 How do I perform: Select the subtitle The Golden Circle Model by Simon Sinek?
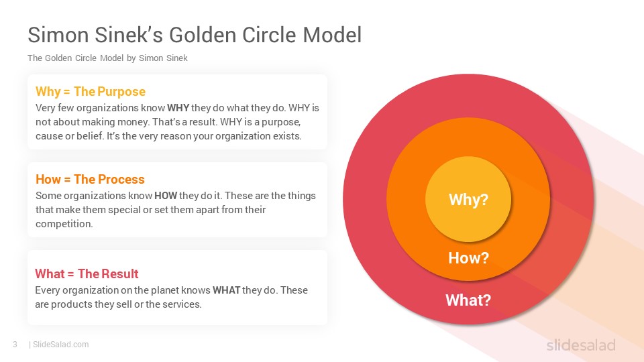(x=107, y=58)
